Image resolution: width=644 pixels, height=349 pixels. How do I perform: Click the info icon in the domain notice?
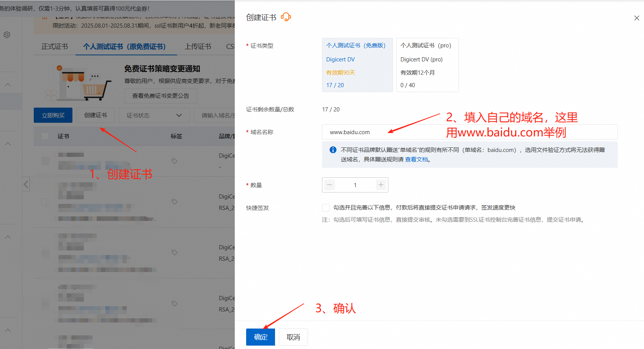(333, 150)
